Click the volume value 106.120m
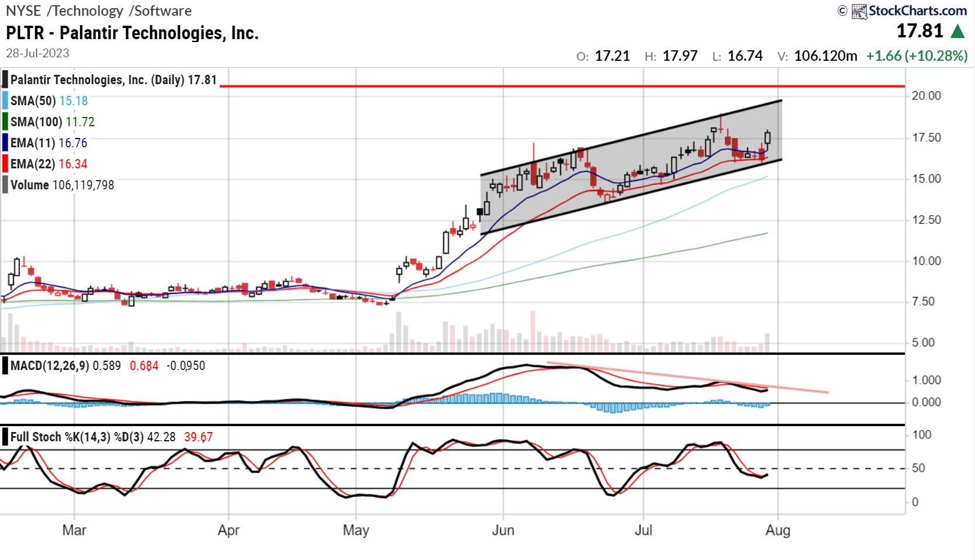This screenshot has width=975, height=560. pyautogui.click(x=827, y=56)
